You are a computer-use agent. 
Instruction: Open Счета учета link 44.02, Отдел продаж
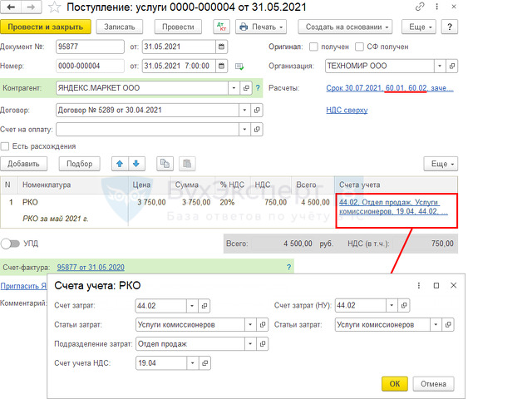393,207
